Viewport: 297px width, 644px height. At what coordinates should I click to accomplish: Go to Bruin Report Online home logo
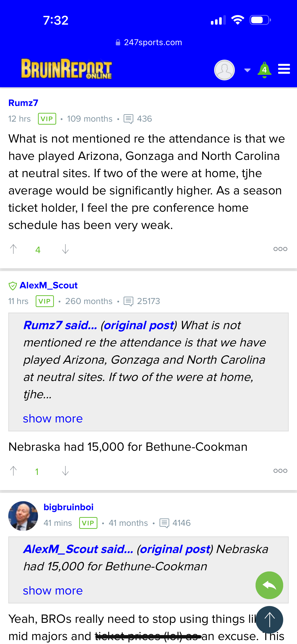pyautogui.click(x=67, y=69)
